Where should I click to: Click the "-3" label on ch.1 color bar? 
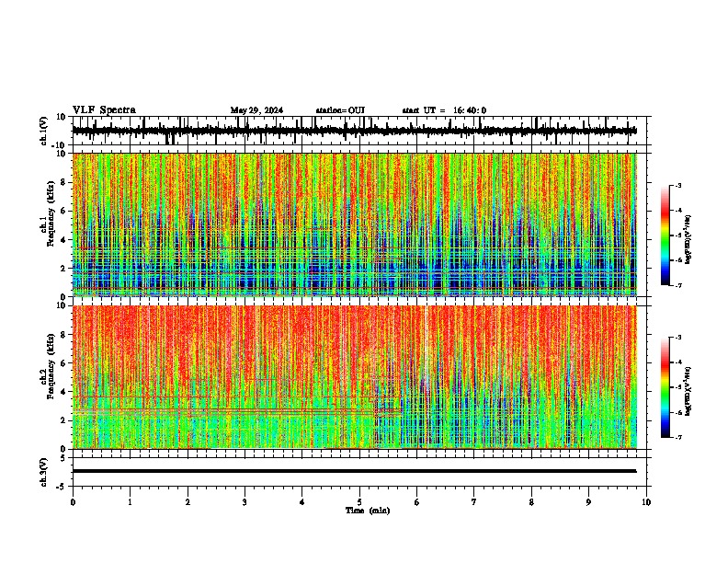pyautogui.click(x=677, y=185)
